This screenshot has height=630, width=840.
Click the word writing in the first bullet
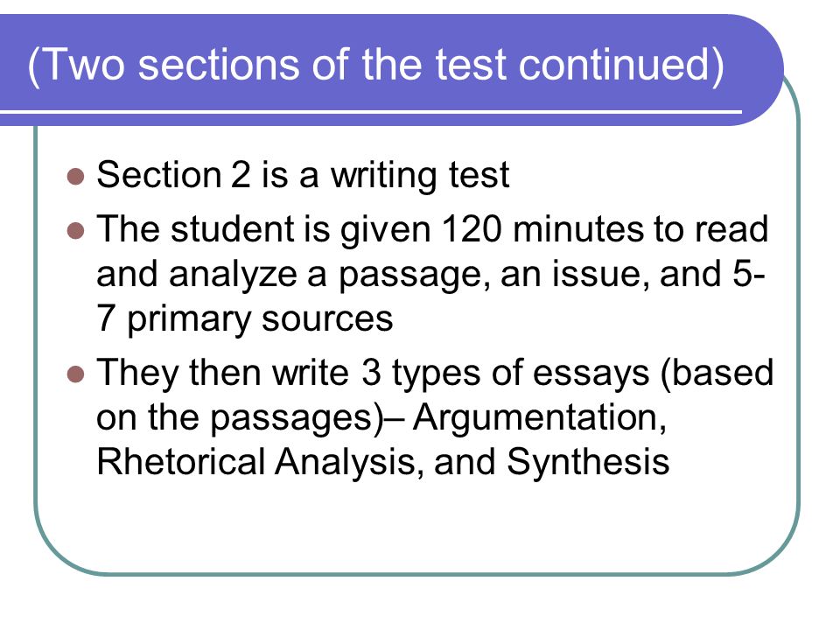point(383,177)
